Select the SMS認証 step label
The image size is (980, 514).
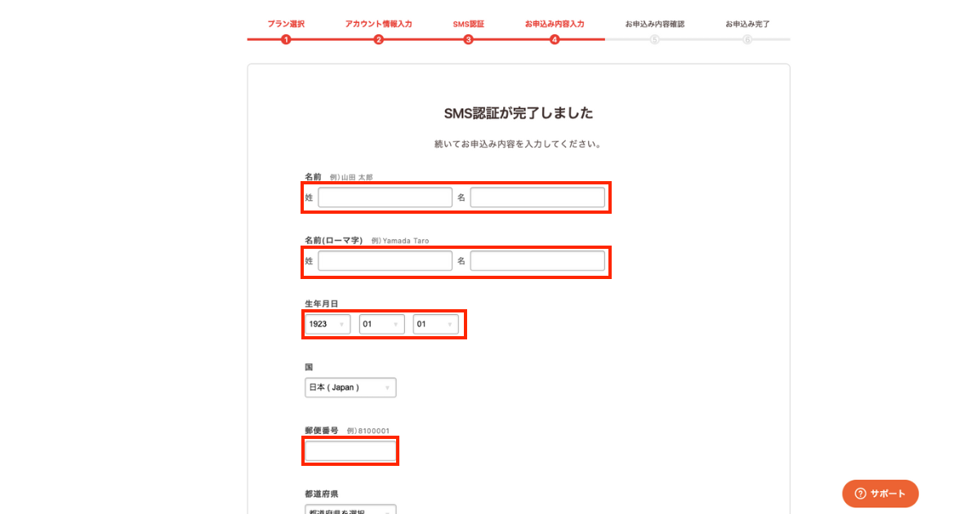tap(469, 24)
